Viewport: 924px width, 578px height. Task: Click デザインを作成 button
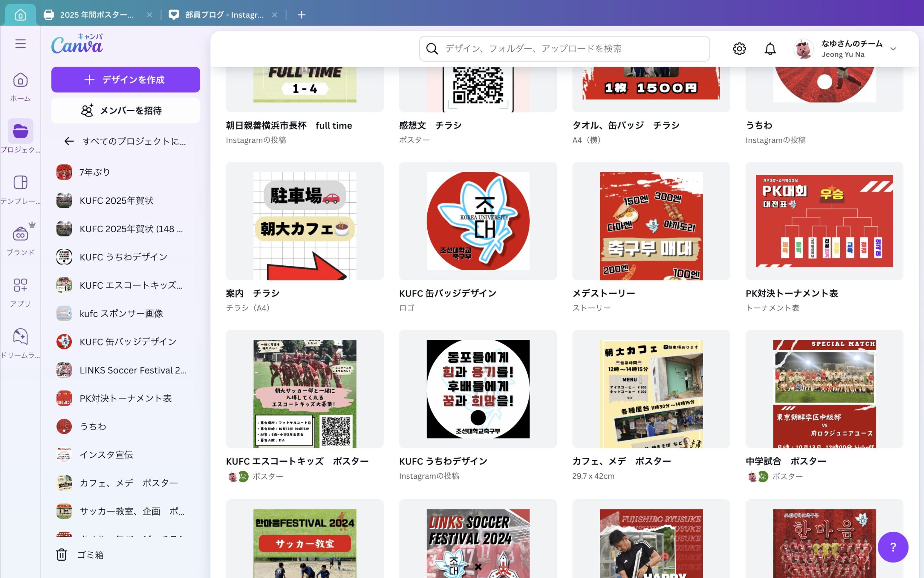(126, 79)
